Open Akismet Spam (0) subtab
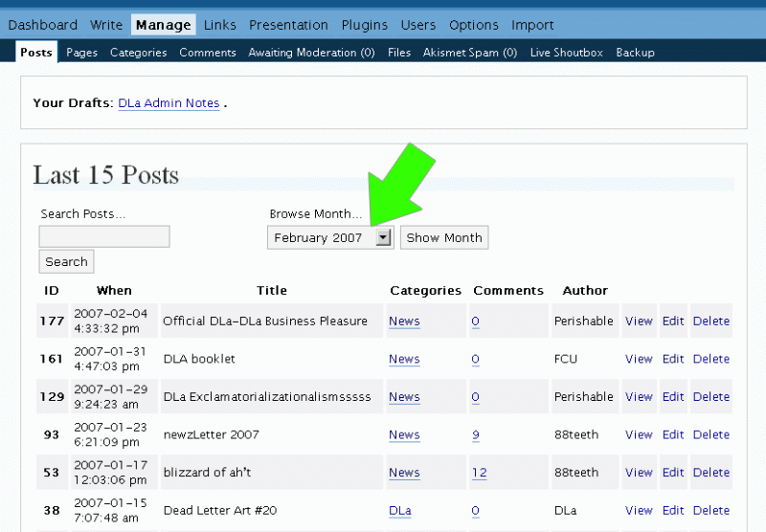The height and width of the screenshot is (532, 766). pyautogui.click(x=470, y=53)
